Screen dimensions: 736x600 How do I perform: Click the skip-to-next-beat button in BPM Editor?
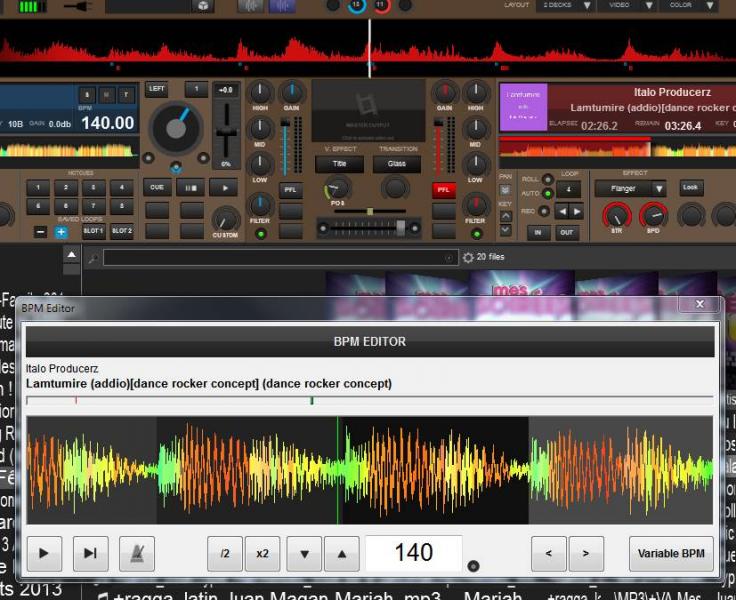(90, 553)
